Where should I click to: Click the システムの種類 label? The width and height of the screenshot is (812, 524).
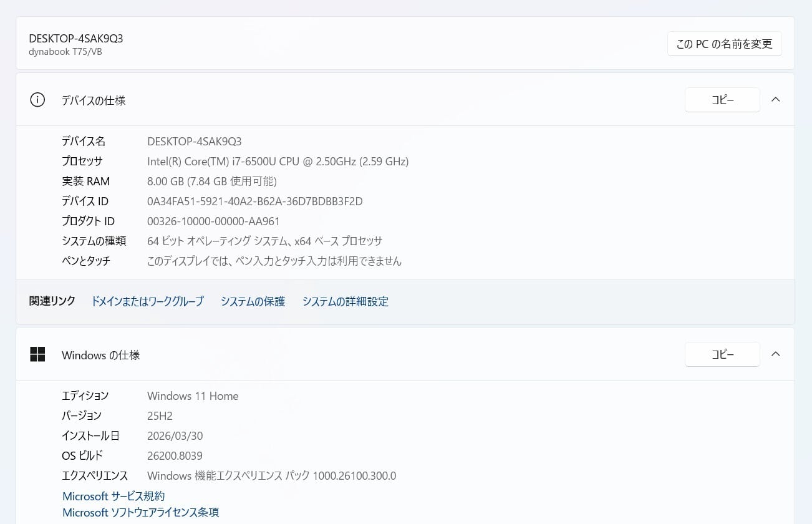click(94, 241)
